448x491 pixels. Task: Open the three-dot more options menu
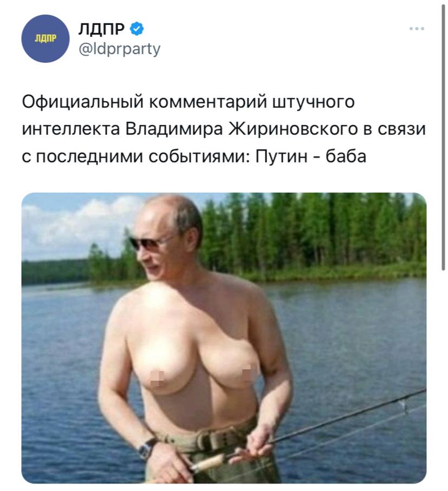[x=417, y=29]
